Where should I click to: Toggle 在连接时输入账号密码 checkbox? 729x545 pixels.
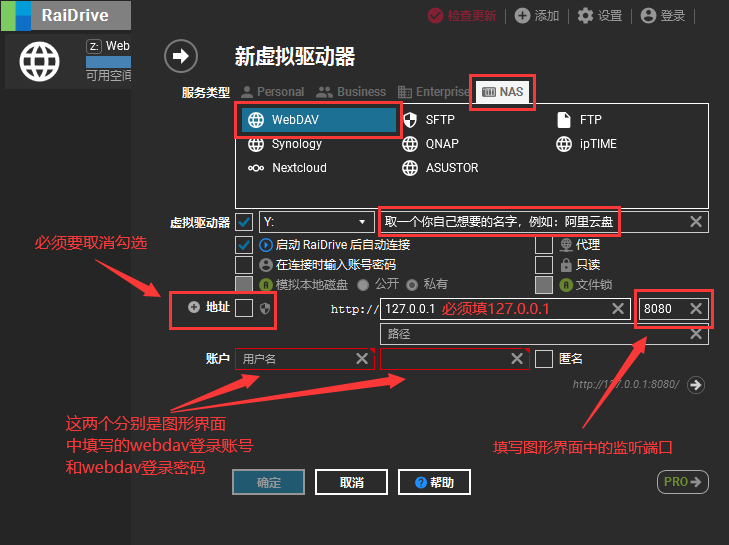[x=244, y=265]
